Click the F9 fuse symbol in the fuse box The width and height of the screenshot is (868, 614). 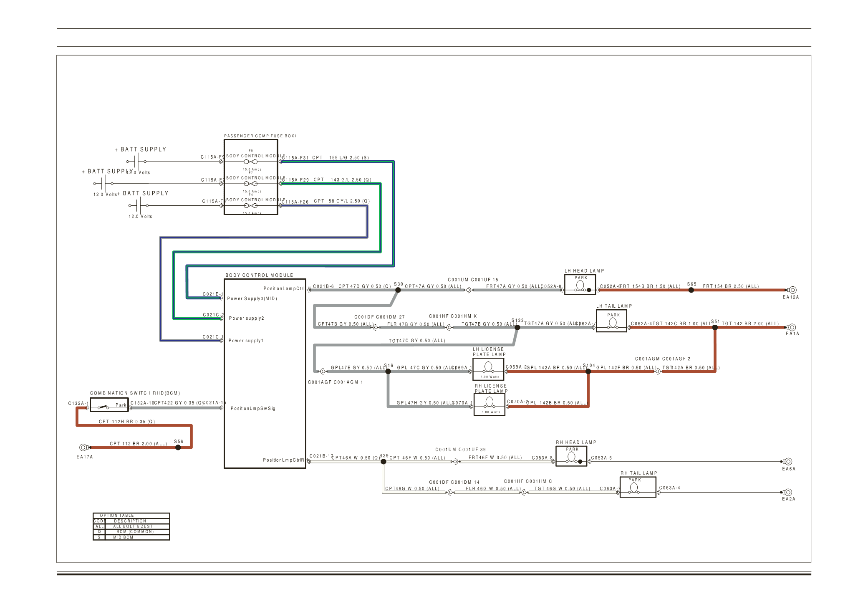coord(250,162)
